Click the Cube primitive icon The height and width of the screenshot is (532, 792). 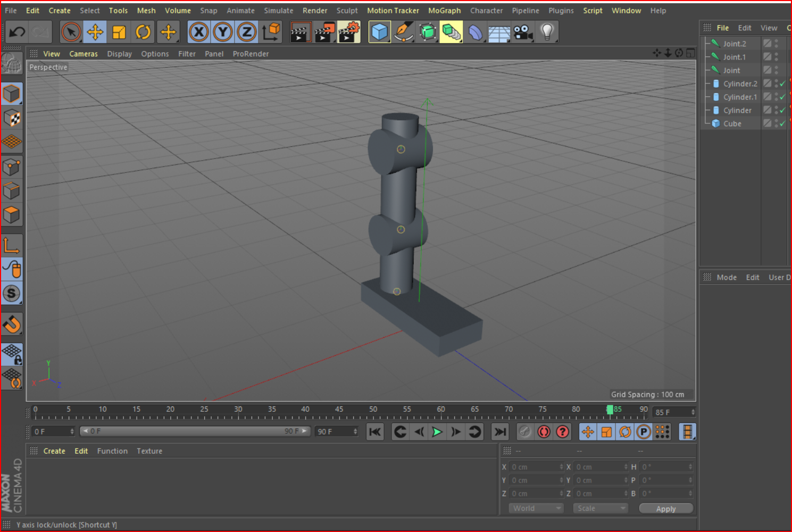pyautogui.click(x=379, y=32)
